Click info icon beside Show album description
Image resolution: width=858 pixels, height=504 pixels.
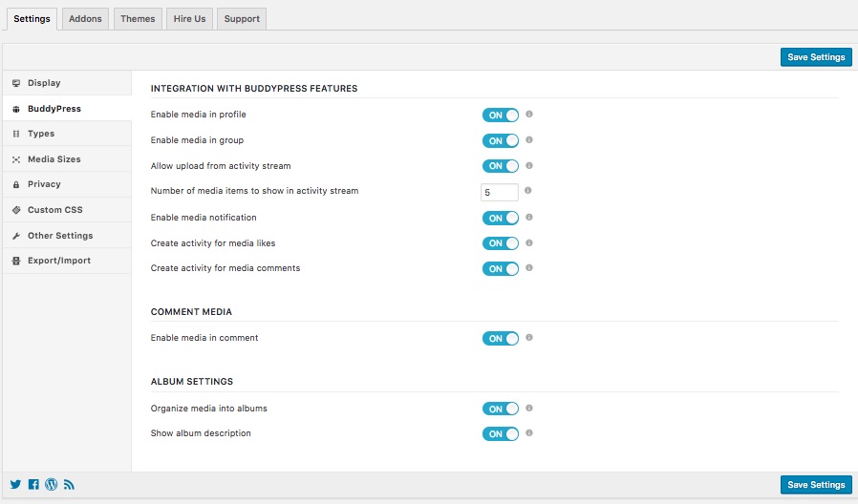(529, 433)
